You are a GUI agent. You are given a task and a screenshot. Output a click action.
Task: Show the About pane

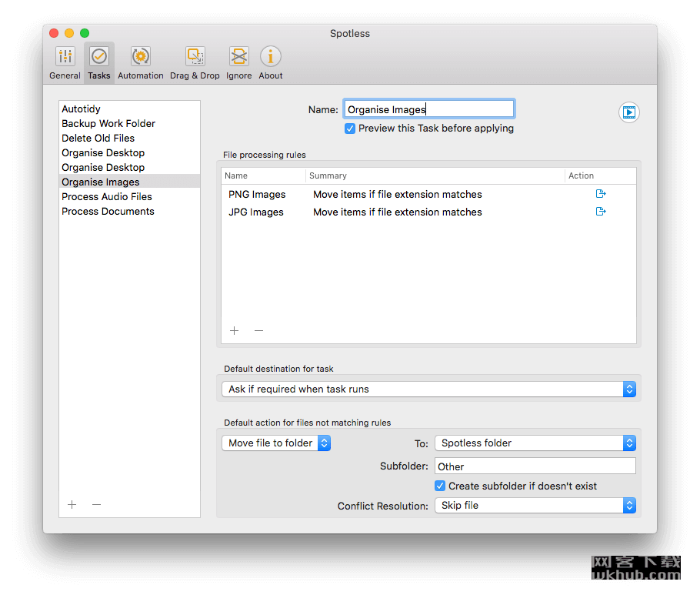(271, 63)
